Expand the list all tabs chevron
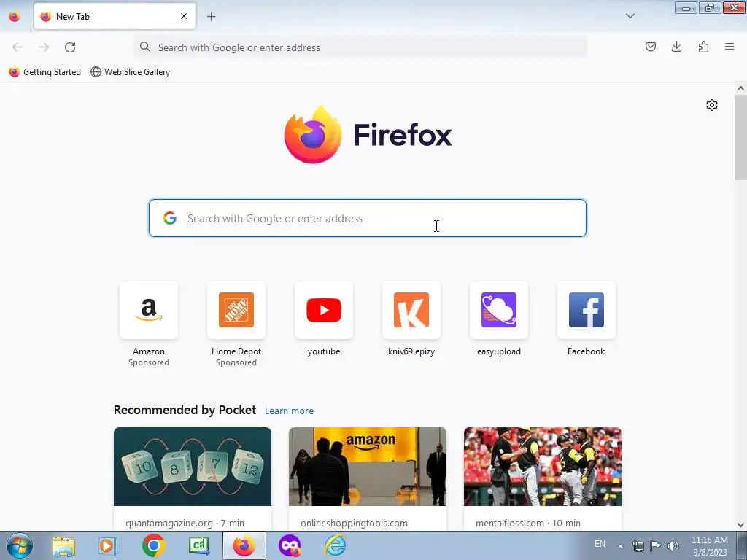This screenshot has height=560, width=747. pos(630,16)
